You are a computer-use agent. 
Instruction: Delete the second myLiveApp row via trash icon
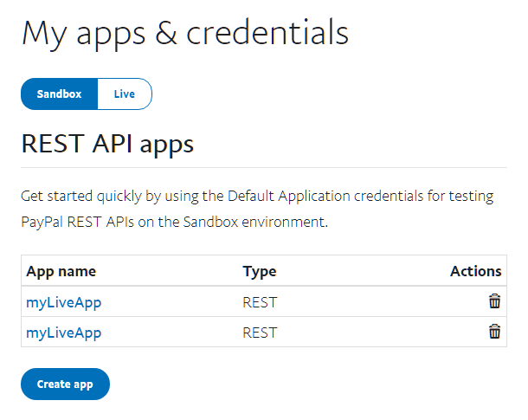click(494, 332)
